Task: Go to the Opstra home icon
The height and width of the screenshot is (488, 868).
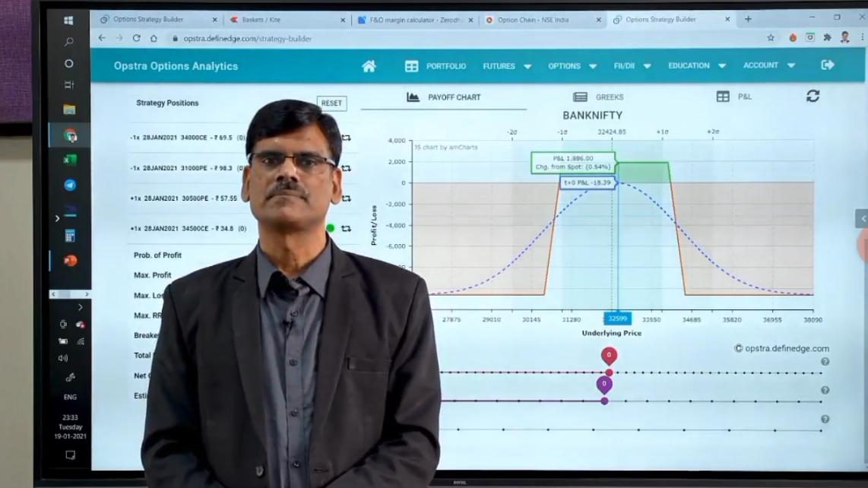Action: (369, 66)
